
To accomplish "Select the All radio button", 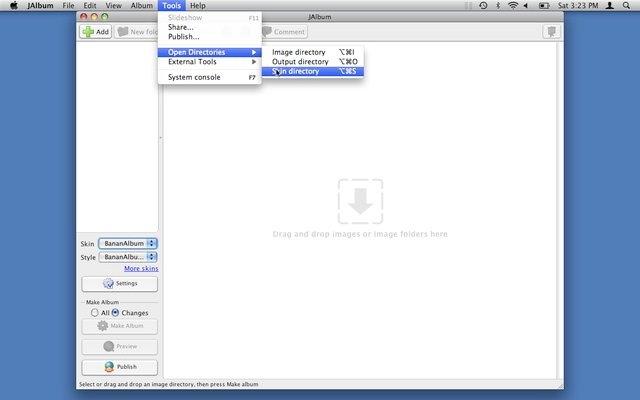I will click(95, 312).
